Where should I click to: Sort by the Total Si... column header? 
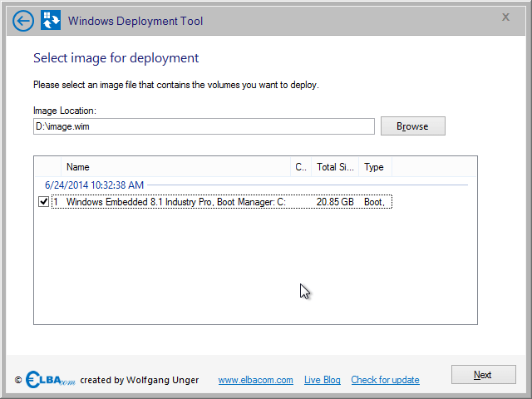pos(335,167)
